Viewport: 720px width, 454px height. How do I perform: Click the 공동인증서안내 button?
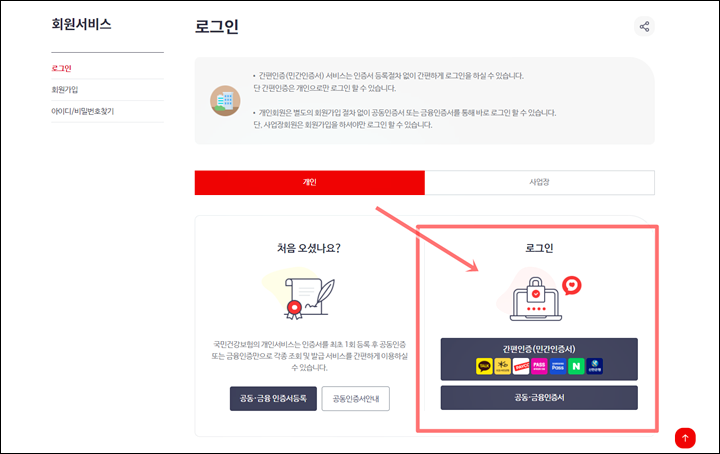(356, 398)
